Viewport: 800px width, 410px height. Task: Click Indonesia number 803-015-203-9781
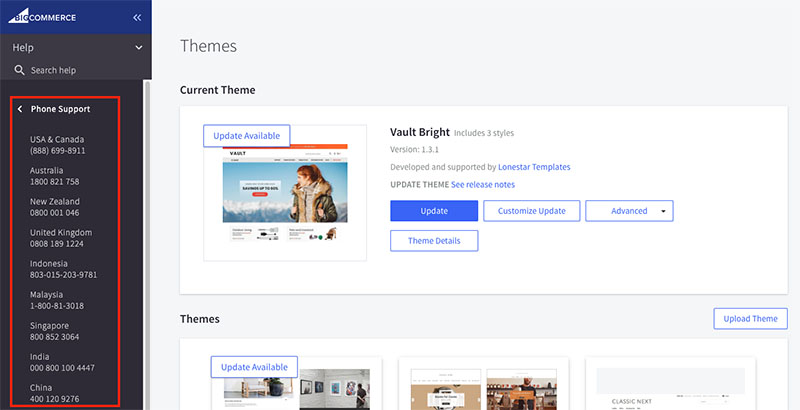tap(63, 275)
